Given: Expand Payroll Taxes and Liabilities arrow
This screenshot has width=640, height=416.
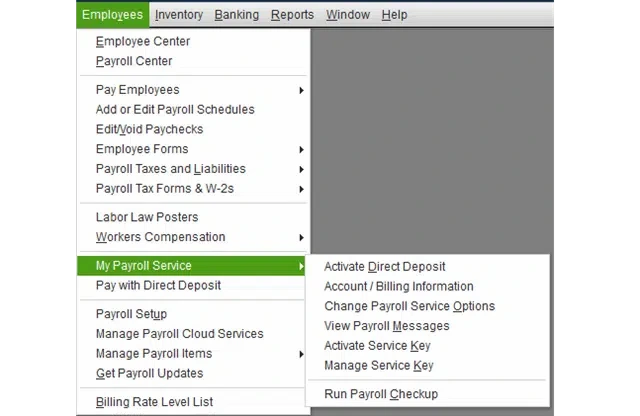Looking at the screenshot, I should click(x=301, y=169).
